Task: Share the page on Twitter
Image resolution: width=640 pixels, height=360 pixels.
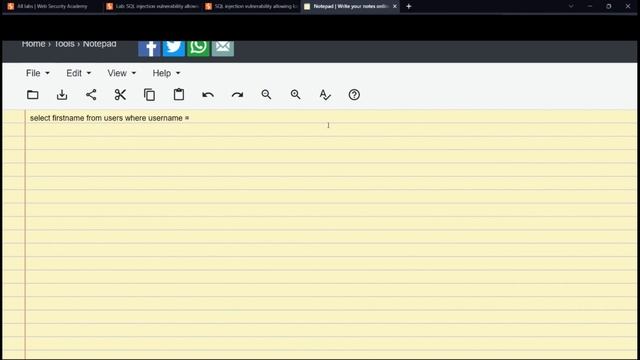Action: 174,48
